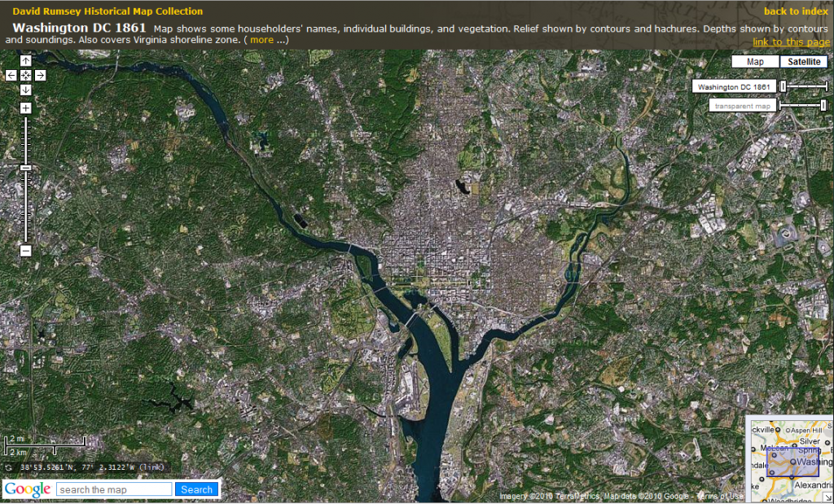Click the coordinates readout '38°53.5261'N'
834x504 pixels.
pyautogui.click(x=46, y=468)
